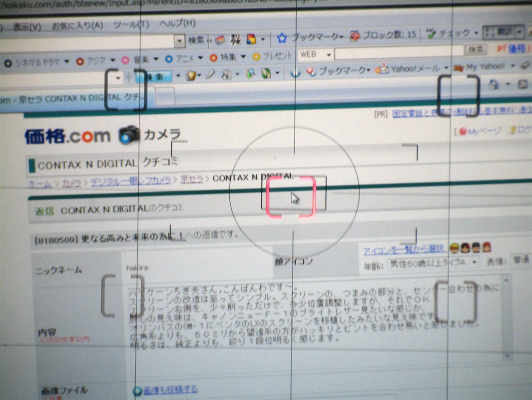Open the プレゼント toolbar link
Screen dimensions: 532x400
(x=272, y=56)
